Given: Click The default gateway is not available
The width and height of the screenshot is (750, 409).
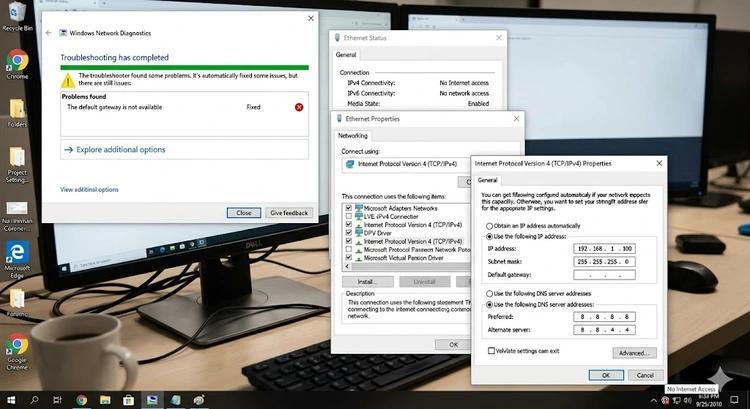Looking at the screenshot, I should pyautogui.click(x=114, y=107).
